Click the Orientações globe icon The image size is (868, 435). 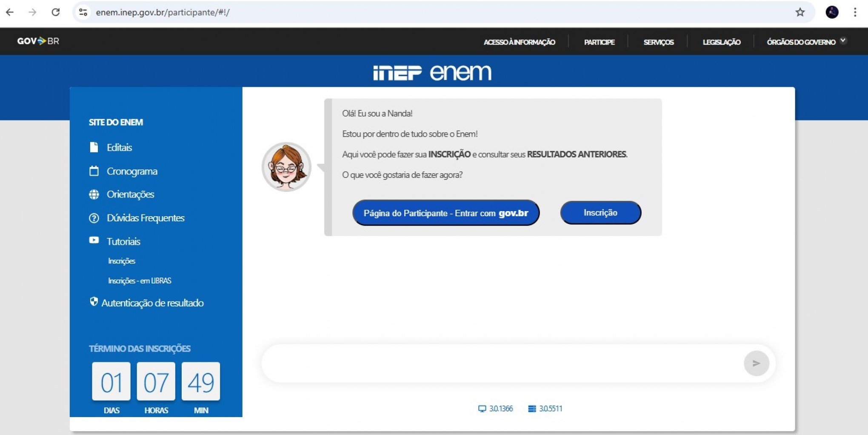[x=94, y=195]
